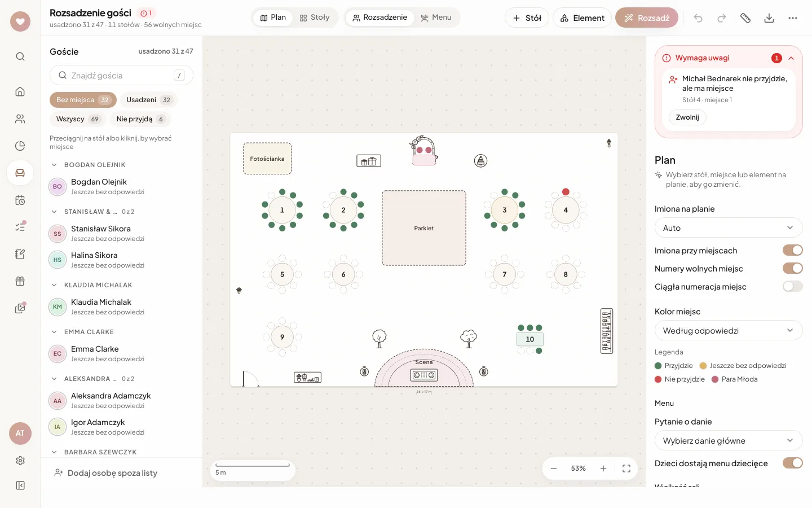This screenshot has height=508, width=812.
Task: Open calendar clock icon in sidebar
Action: point(20,200)
